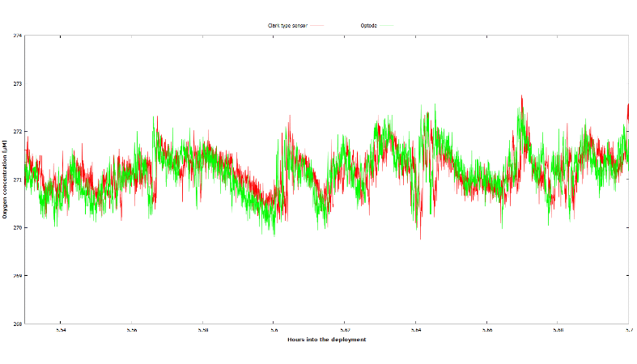The height and width of the screenshot is (364, 637).
Task: Click the 268 y-axis tick label
Action: coord(17,324)
